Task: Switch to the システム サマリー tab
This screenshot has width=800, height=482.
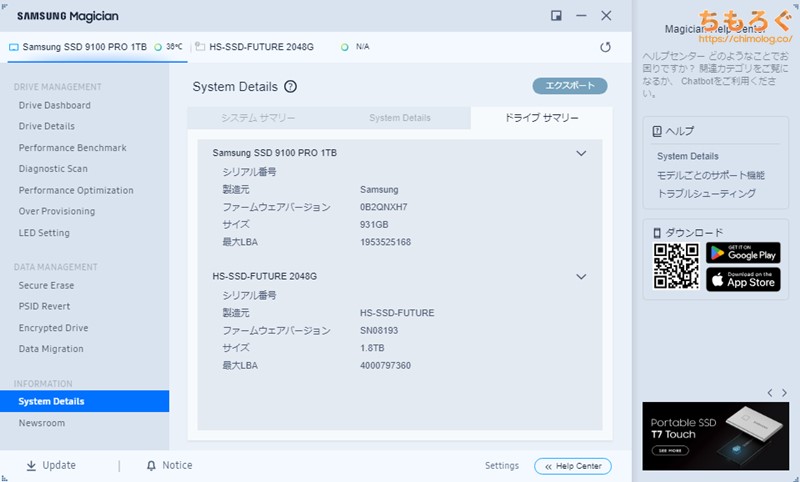Action: (x=258, y=118)
